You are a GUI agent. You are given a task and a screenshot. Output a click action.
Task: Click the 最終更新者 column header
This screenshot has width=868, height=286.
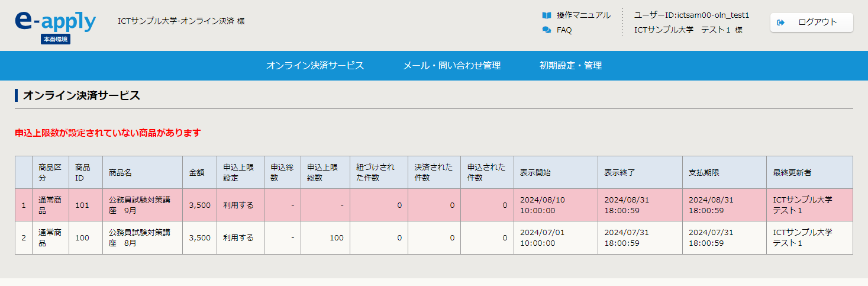792,172
